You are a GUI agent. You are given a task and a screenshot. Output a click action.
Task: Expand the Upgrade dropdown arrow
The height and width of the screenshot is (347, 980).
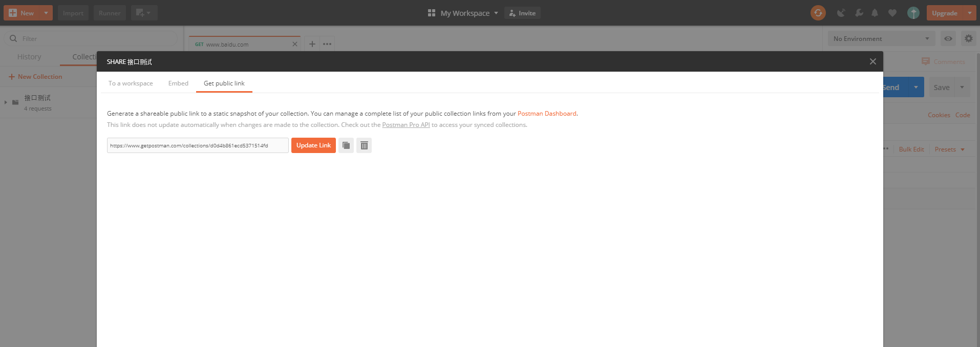click(970, 13)
